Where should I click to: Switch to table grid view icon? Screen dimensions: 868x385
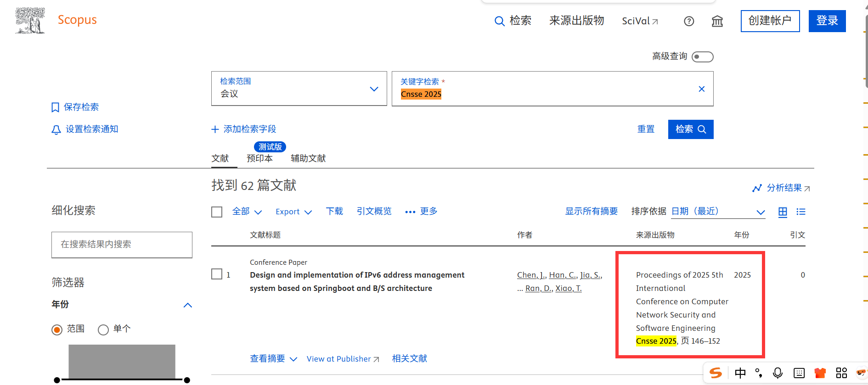[x=783, y=212]
